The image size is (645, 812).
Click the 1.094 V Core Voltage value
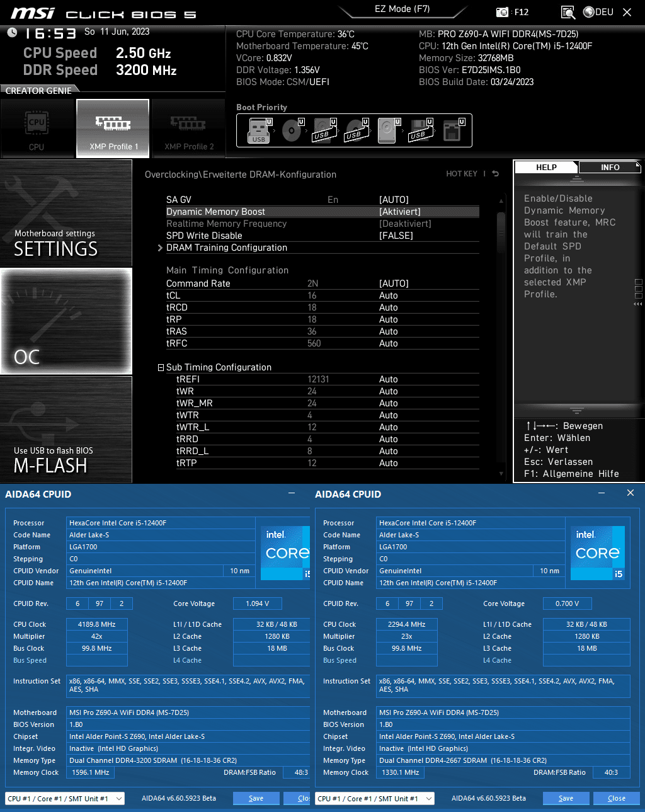pos(257,603)
